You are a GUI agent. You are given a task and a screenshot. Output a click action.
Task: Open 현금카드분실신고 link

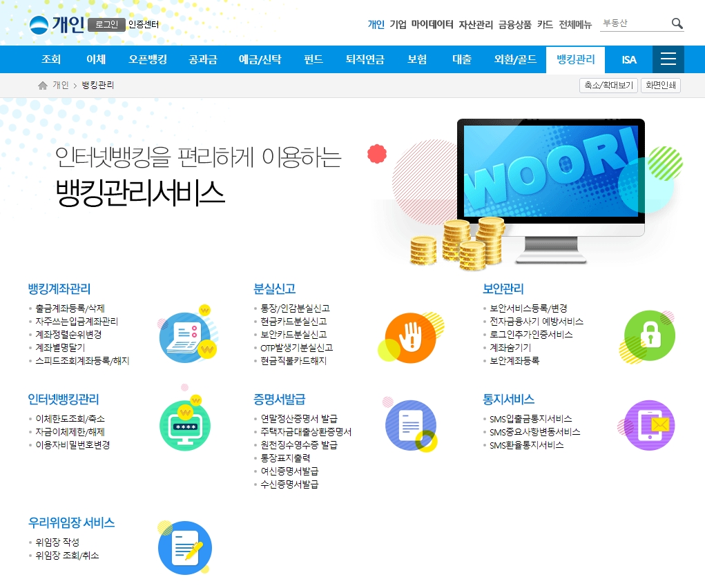coord(293,322)
